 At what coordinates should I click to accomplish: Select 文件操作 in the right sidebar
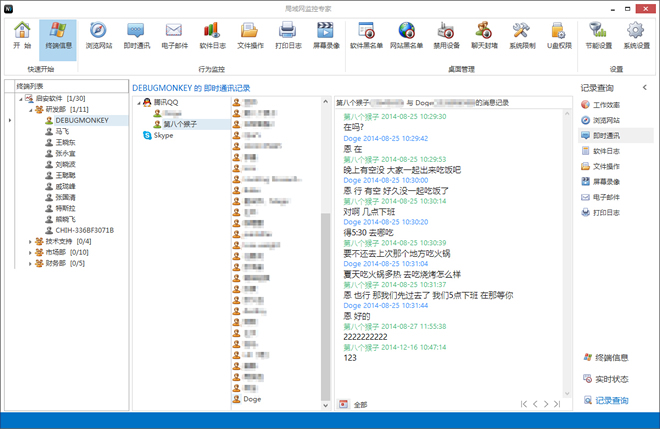pos(606,166)
